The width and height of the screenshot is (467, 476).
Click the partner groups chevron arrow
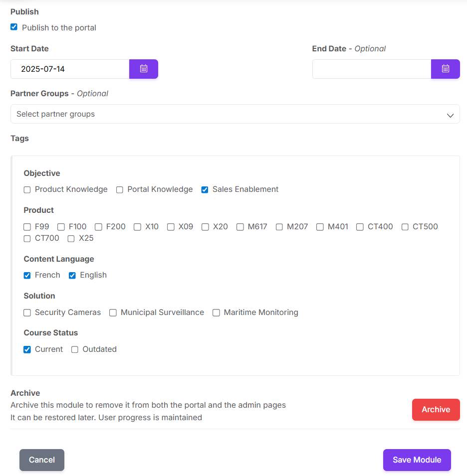[450, 115]
